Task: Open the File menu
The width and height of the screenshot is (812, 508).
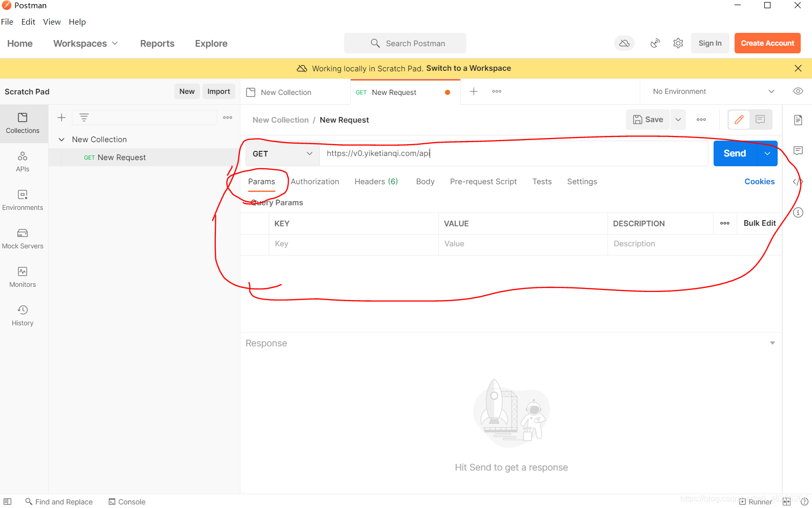Action: pyautogui.click(x=7, y=22)
